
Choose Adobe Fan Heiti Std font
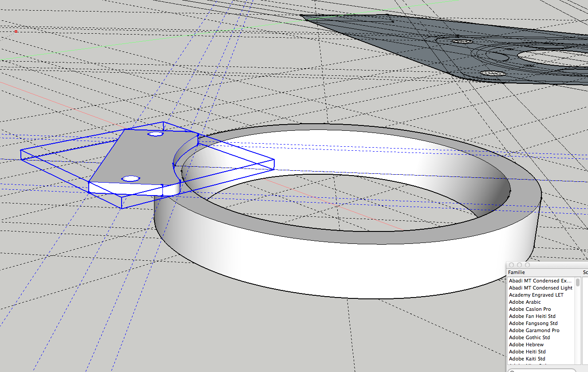541,316
